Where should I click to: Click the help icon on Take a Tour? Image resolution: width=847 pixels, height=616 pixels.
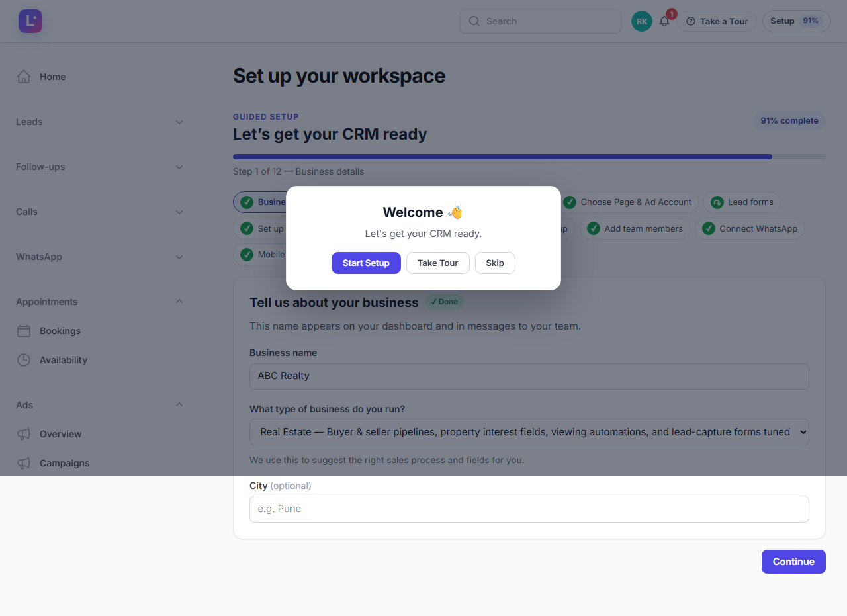(x=691, y=21)
